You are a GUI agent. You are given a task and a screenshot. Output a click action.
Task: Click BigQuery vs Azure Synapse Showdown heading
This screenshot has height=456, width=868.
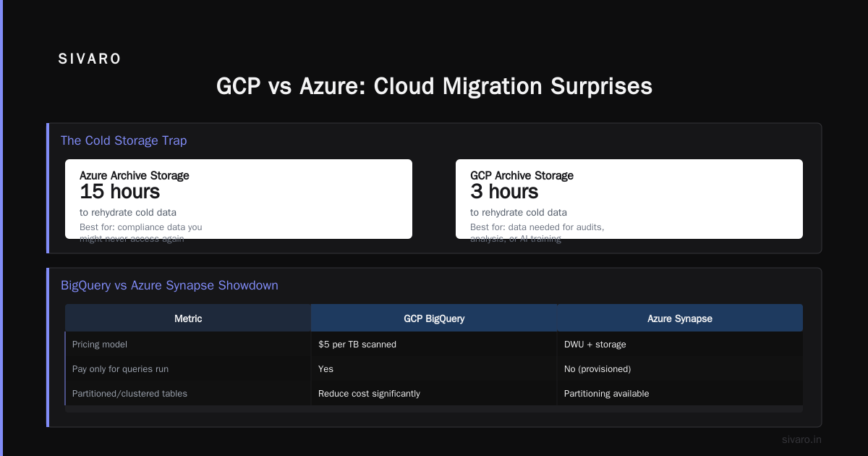[x=169, y=285]
